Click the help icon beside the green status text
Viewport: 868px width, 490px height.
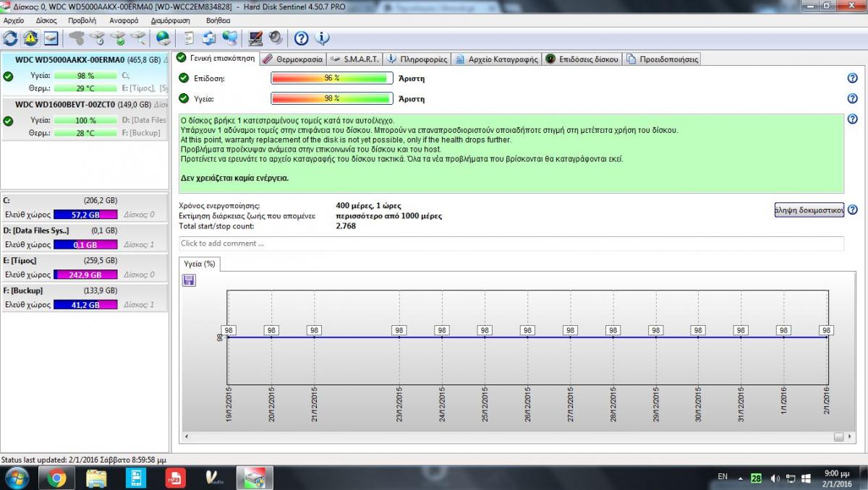(852, 119)
